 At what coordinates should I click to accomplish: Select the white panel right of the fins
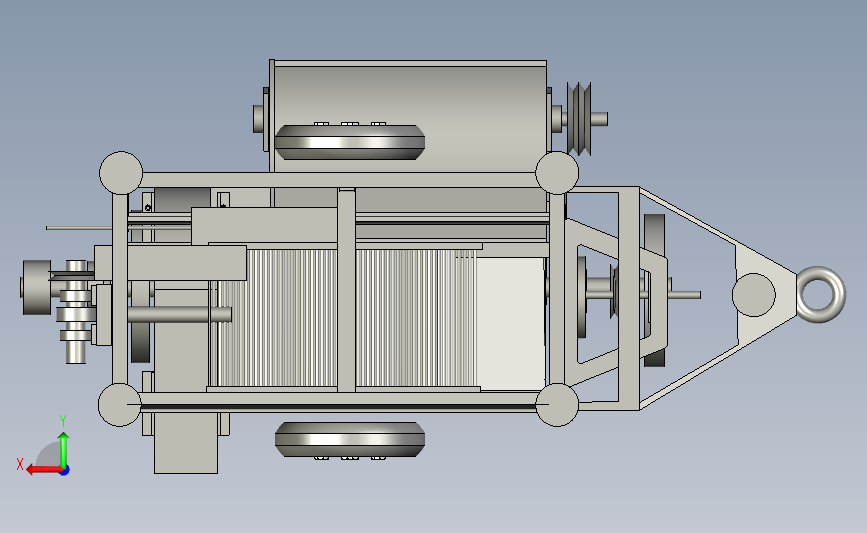[x=510, y=323]
